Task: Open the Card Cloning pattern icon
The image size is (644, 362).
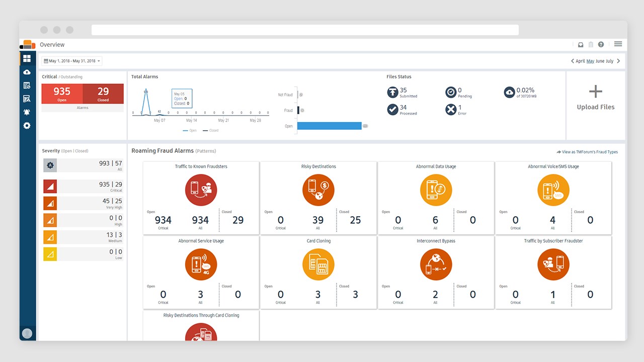Action: (318, 264)
